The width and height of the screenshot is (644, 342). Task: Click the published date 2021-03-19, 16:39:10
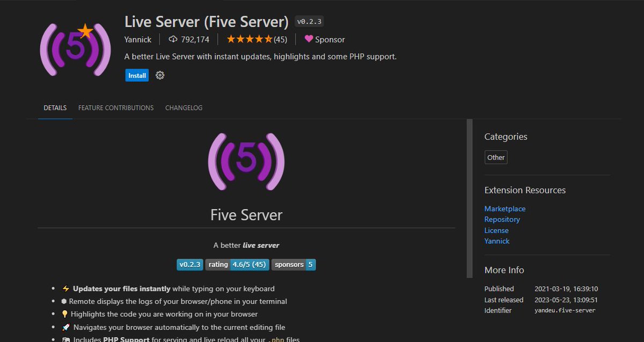[566, 289]
